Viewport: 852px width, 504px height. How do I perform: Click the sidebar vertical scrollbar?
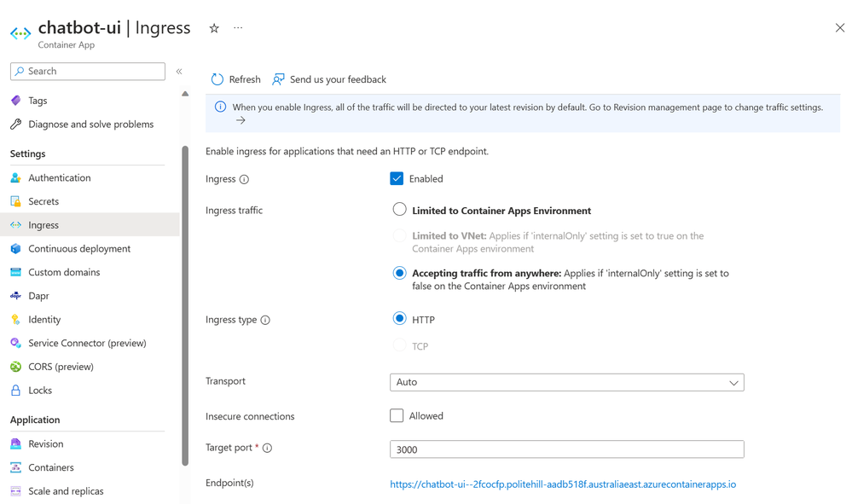[185, 305]
